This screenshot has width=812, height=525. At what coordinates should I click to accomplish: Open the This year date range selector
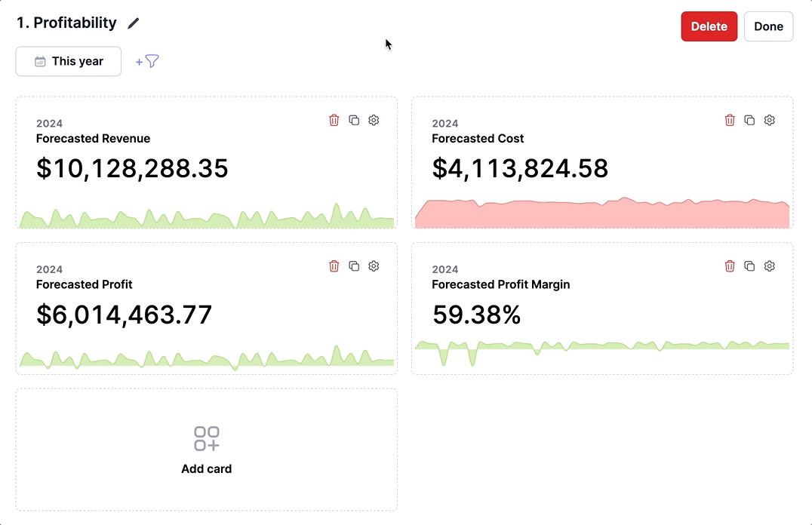click(x=68, y=61)
